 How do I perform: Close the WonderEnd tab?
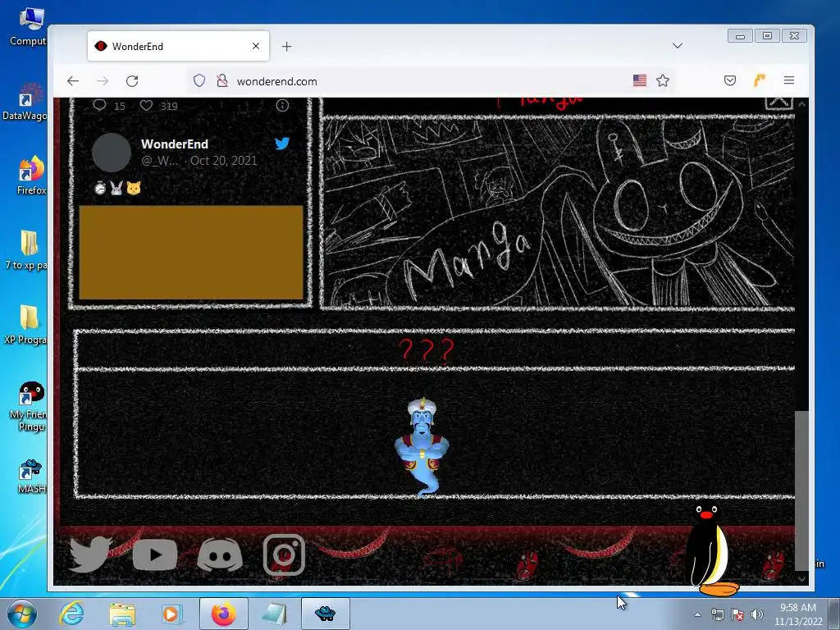point(256,46)
